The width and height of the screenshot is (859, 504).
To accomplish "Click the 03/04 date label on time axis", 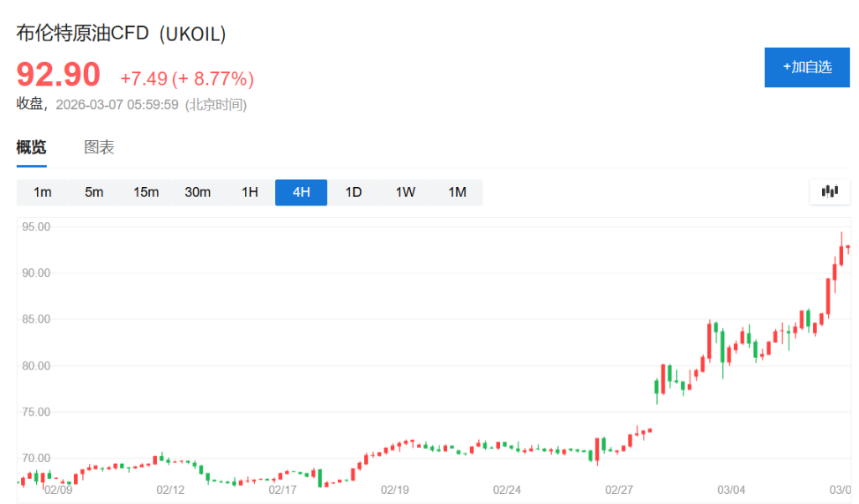I will tap(731, 489).
